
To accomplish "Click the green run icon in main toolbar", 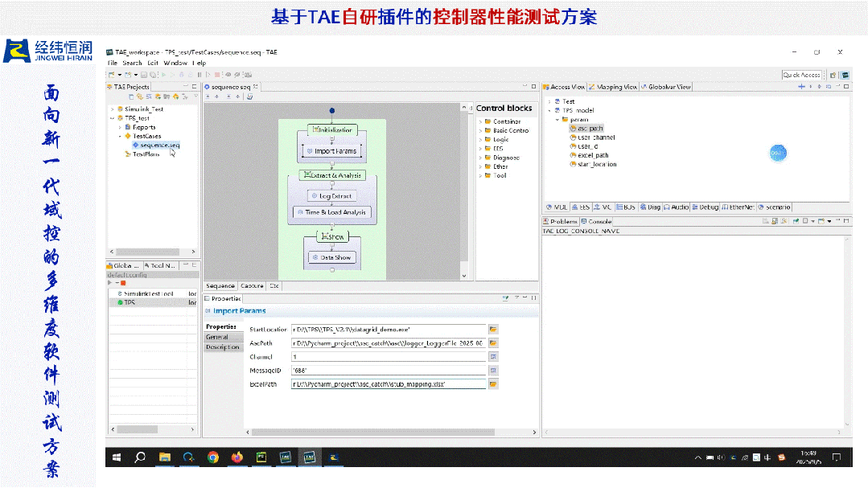I will coord(164,75).
